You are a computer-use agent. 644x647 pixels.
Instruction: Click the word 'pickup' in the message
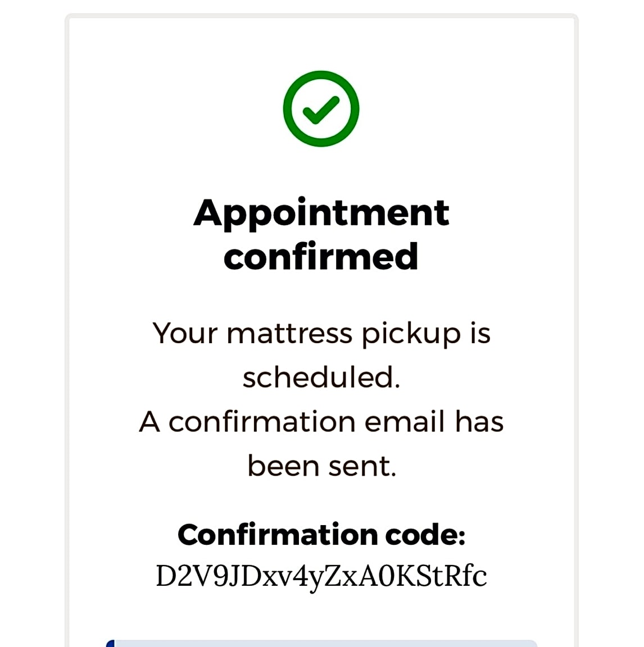pyautogui.click(x=411, y=335)
